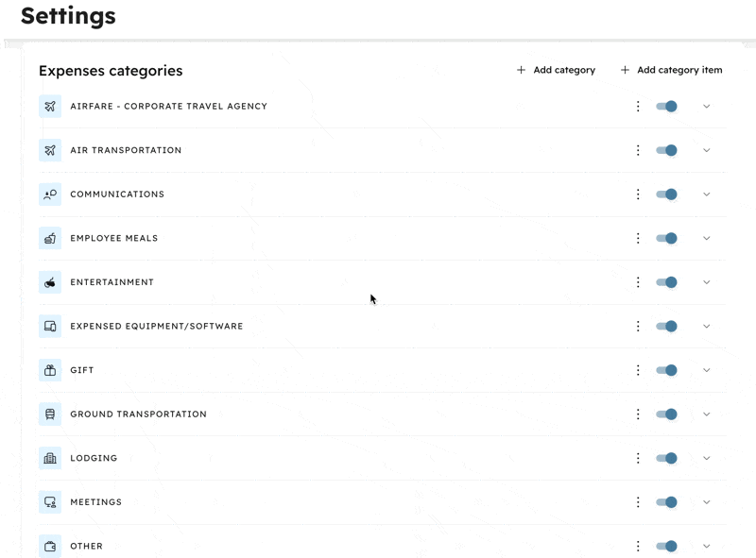The height and width of the screenshot is (558, 756).
Task: Expand the Entertainment category chevron
Action: (x=706, y=282)
